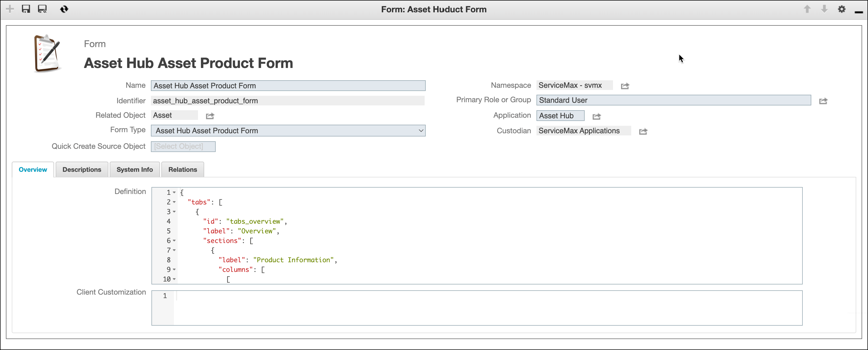Screen dimensions: 868x350
Task: Open the Form Type dropdown
Action: (288, 131)
